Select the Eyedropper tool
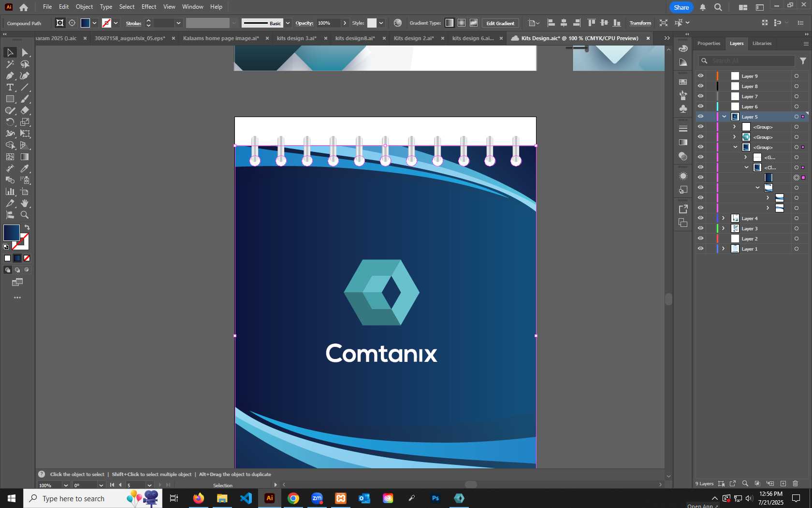The height and width of the screenshot is (508, 812). [x=25, y=168]
